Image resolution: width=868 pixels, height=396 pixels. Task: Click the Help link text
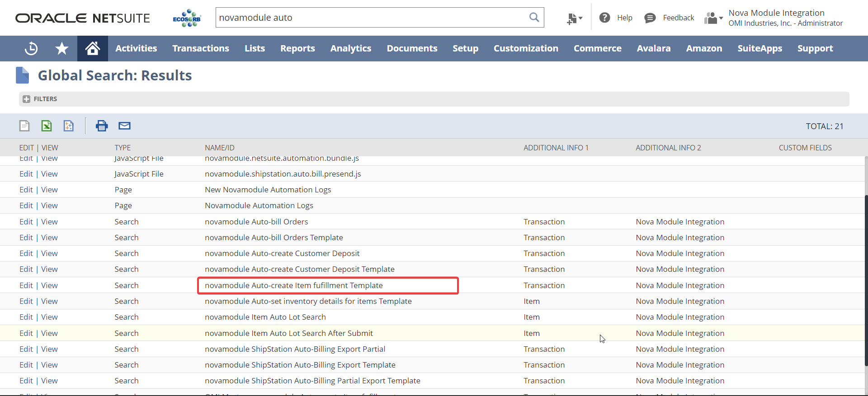625,18
